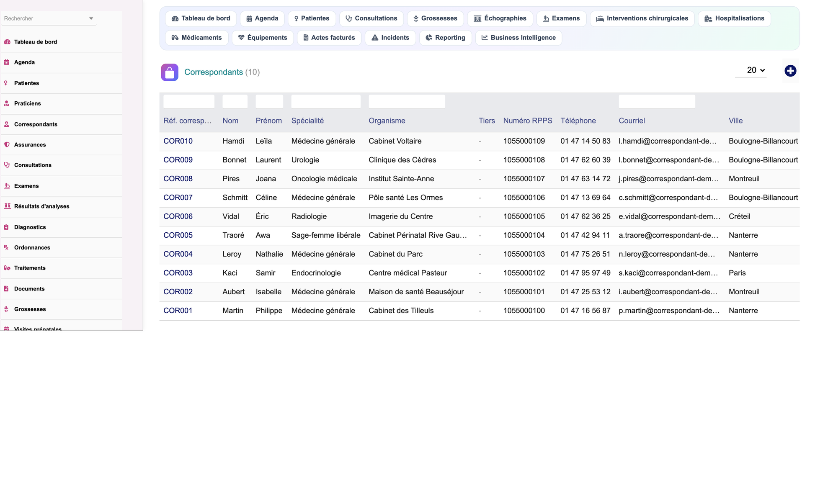Screen dimensions: 815x504
Task: Sort by the Spécialité column header
Action: click(307, 121)
